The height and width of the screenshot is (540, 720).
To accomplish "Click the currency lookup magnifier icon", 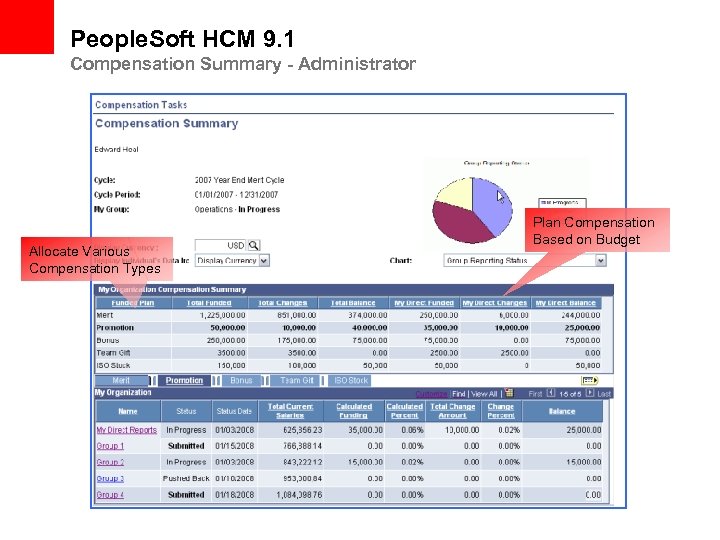I will click(x=253, y=245).
